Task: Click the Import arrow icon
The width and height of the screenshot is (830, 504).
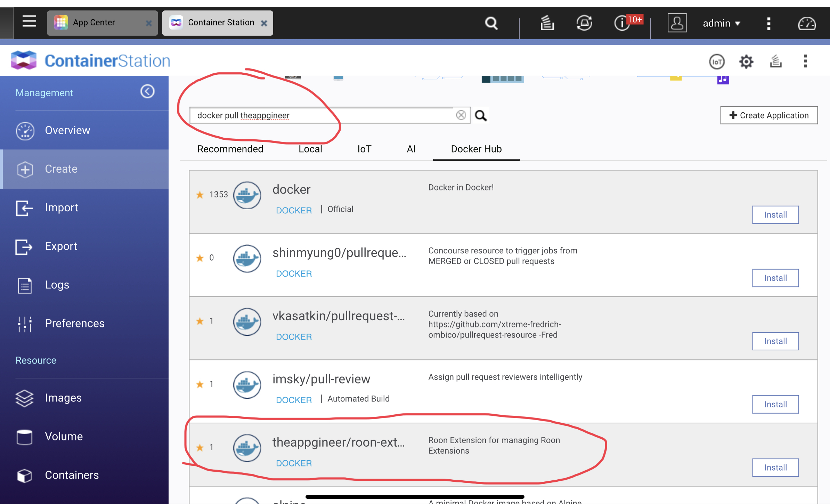Action: coord(24,208)
